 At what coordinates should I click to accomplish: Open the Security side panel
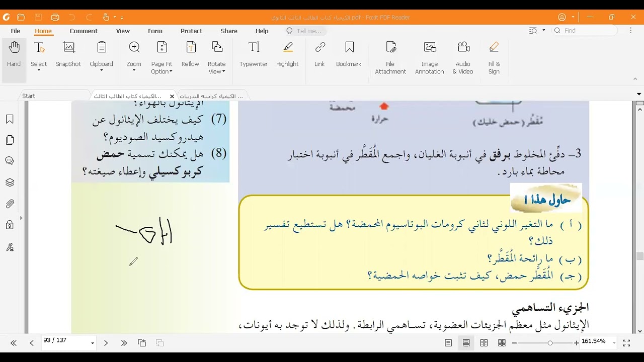[10, 225]
